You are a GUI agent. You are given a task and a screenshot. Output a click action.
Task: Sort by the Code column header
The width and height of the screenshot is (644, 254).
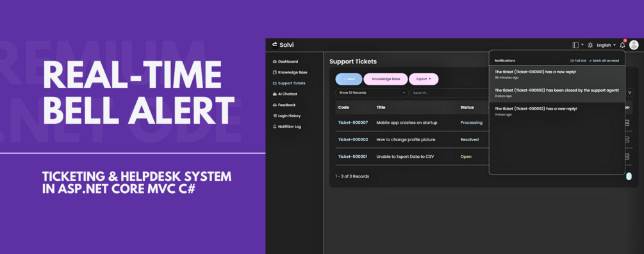tap(343, 107)
